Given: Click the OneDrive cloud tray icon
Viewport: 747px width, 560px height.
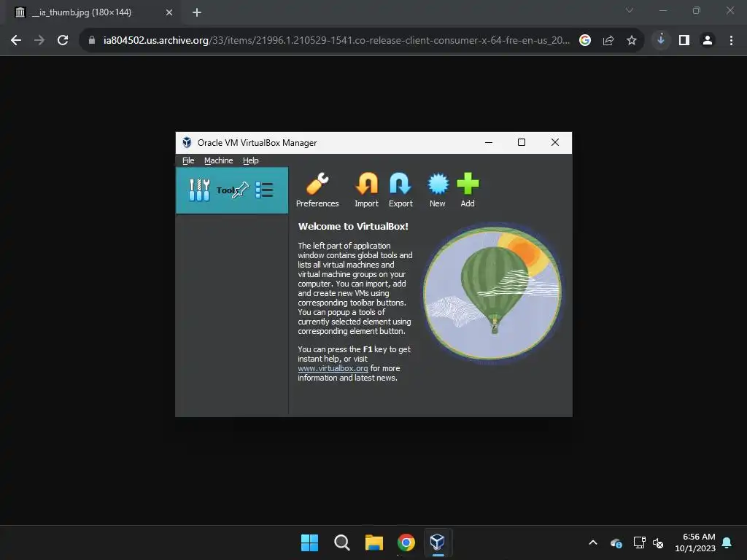Looking at the screenshot, I should [x=616, y=542].
